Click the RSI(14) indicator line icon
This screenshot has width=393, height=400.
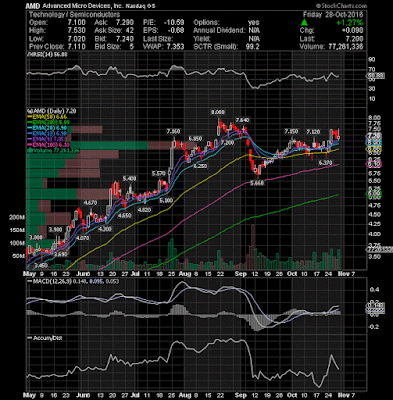(29, 54)
